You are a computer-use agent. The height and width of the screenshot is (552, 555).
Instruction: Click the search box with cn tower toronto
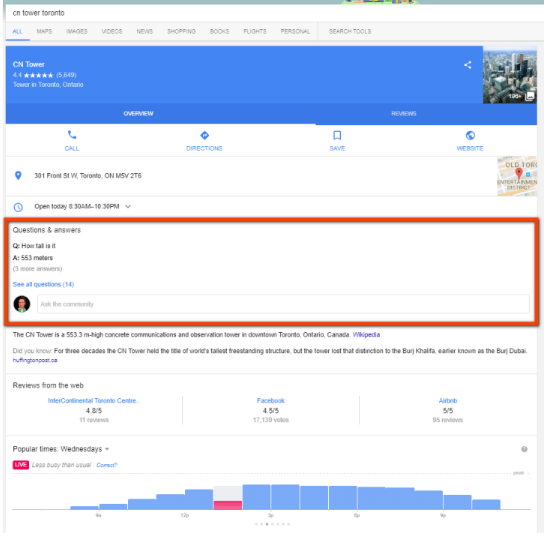coord(274,13)
